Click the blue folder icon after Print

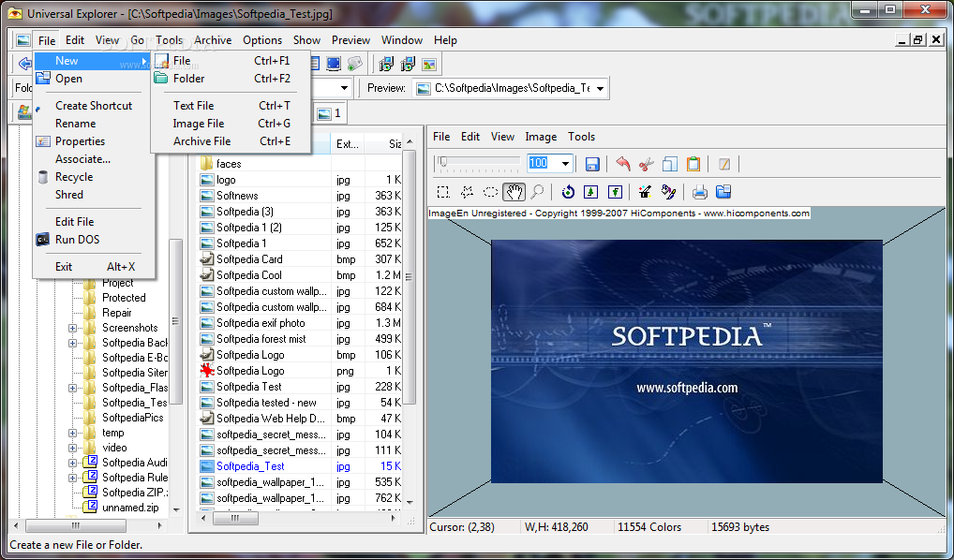pos(723,192)
